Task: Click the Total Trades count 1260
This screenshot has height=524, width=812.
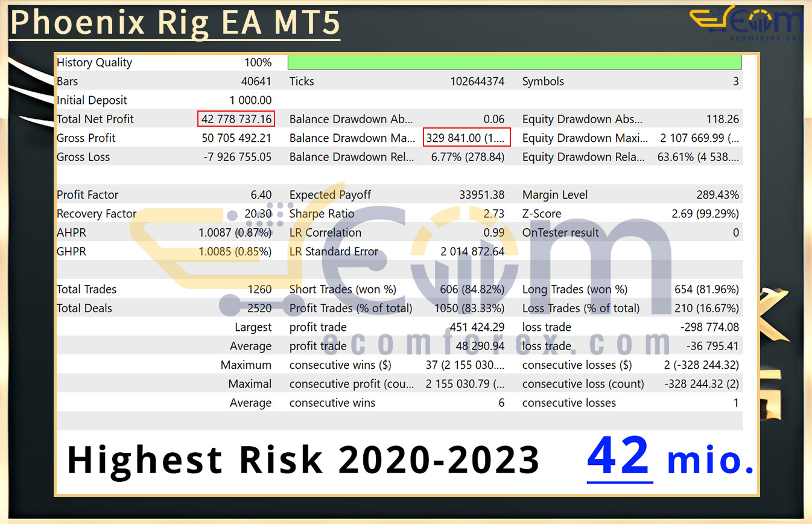Action: pos(259,289)
